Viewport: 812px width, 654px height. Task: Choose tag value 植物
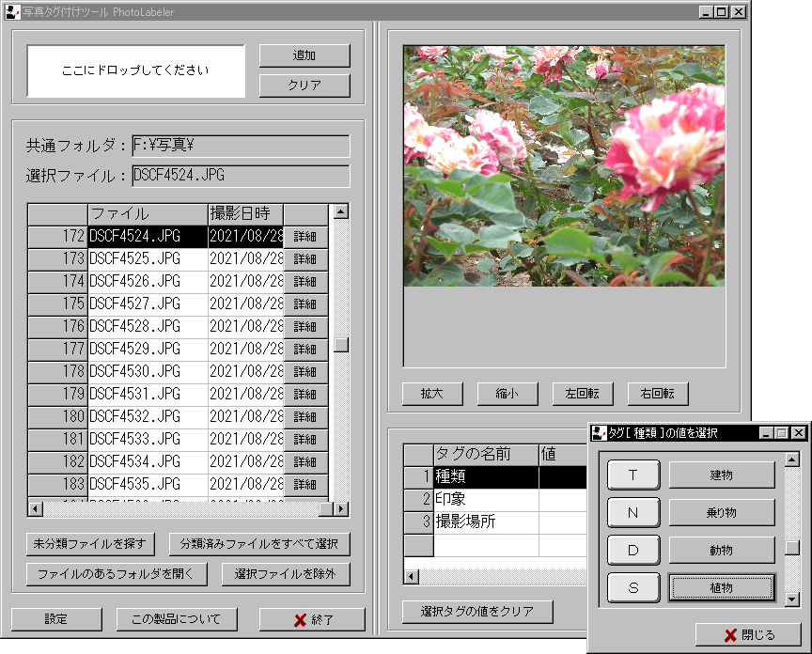[722, 587]
